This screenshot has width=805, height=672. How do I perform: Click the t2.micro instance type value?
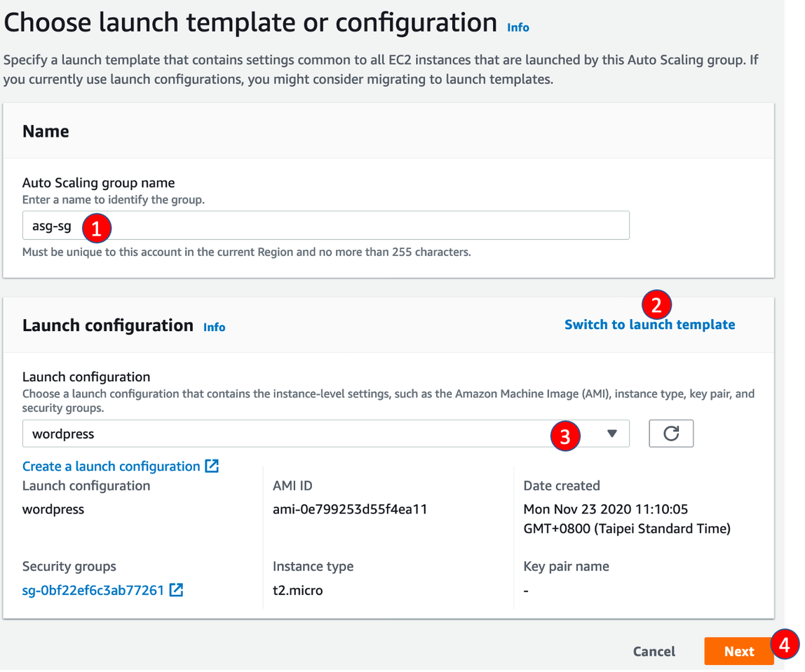click(x=297, y=590)
